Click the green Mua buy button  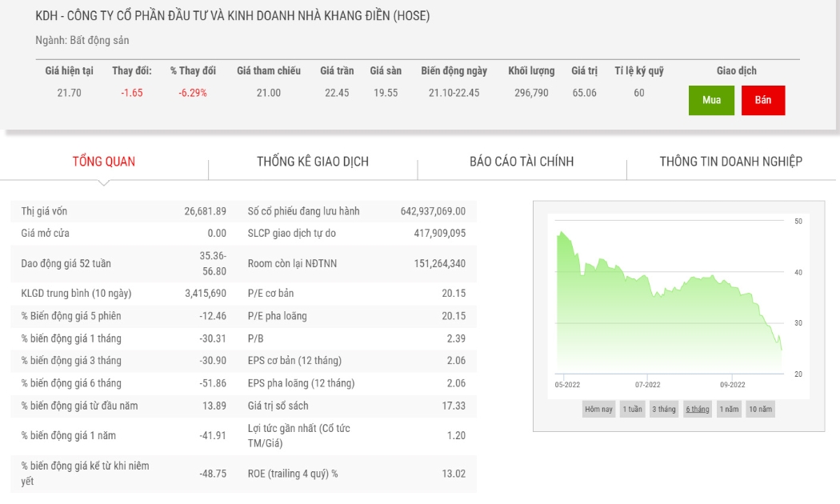click(711, 100)
